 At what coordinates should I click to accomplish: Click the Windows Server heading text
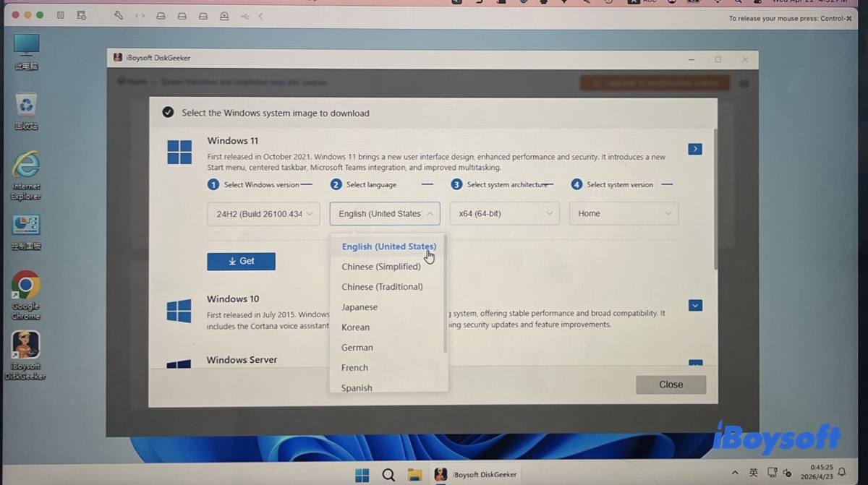click(x=242, y=359)
